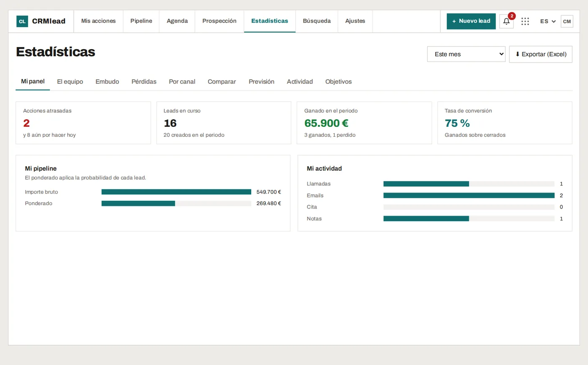Image resolution: width=588 pixels, height=365 pixels.
Task: Click the 75 % conversion rate
Action: pos(457,123)
